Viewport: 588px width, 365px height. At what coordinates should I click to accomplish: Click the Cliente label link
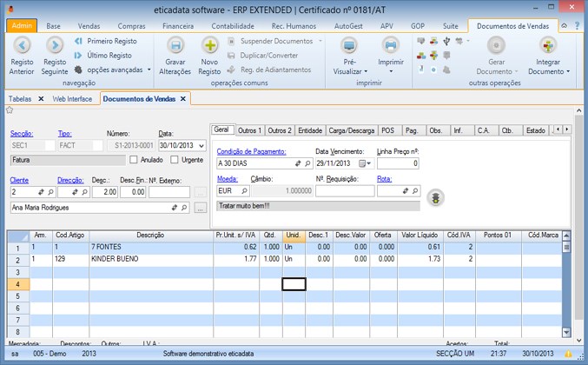click(19, 179)
